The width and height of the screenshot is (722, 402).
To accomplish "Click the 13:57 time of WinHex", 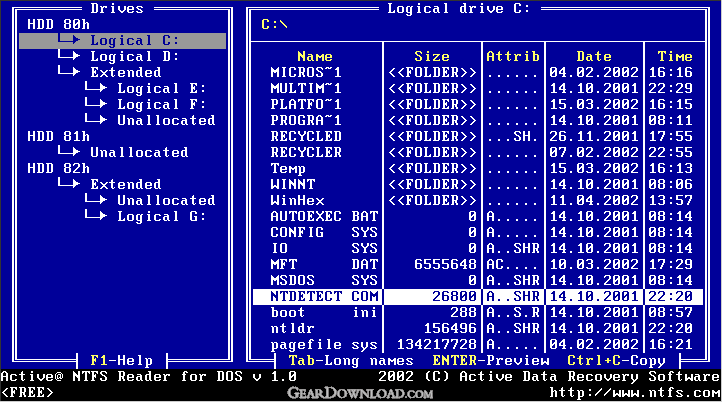I will [x=670, y=200].
